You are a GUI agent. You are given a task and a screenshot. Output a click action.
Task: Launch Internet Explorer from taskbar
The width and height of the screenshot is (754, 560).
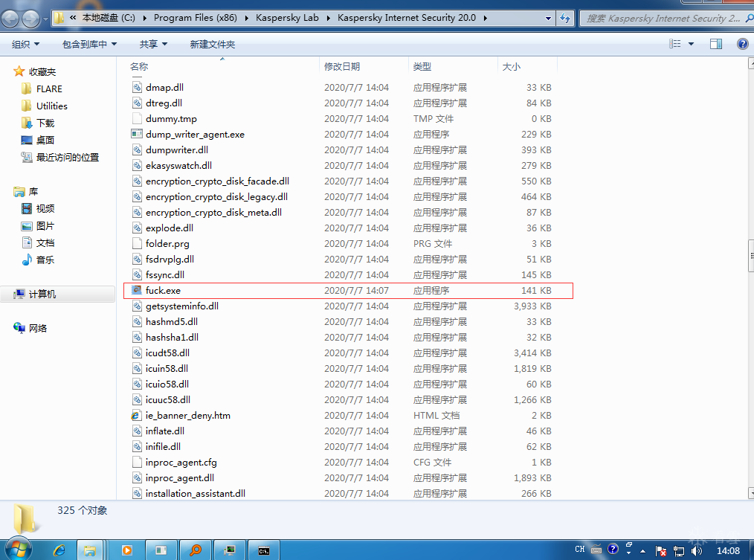coord(59,550)
